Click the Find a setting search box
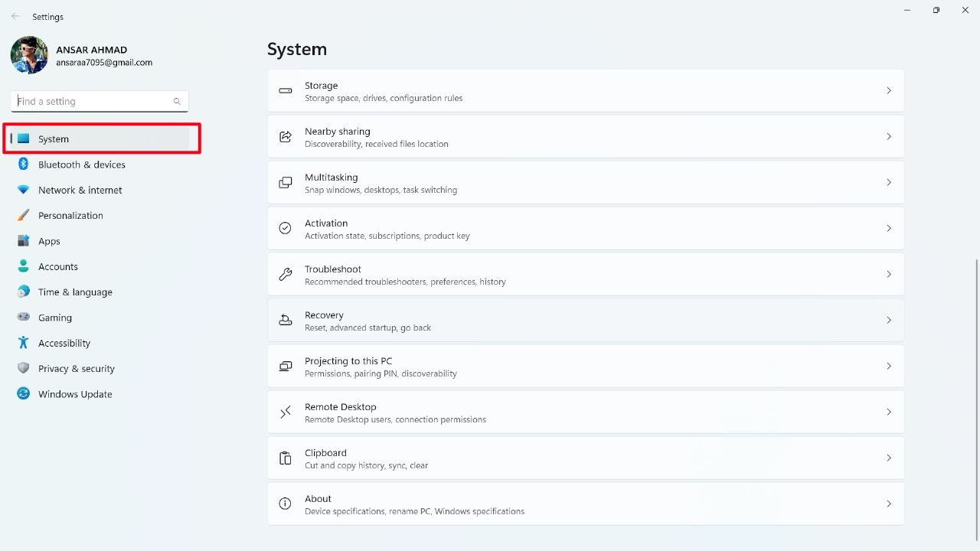This screenshot has height=551, width=980. [x=92, y=101]
